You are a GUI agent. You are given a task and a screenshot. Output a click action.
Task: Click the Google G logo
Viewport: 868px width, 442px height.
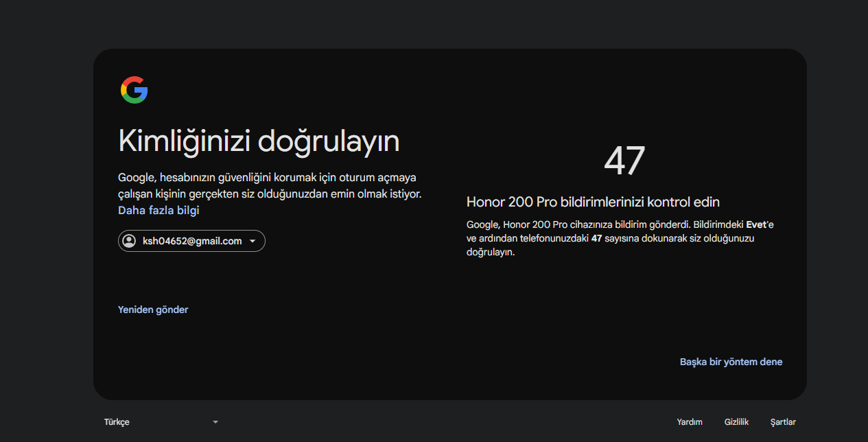click(x=134, y=90)
